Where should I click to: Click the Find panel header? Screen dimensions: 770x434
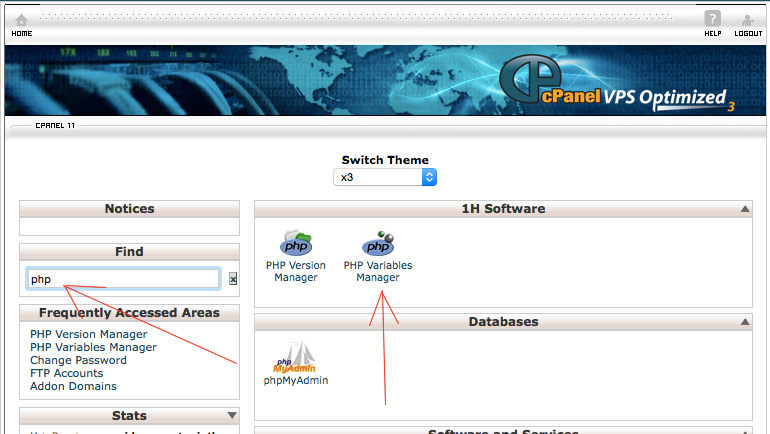(130, 252)
